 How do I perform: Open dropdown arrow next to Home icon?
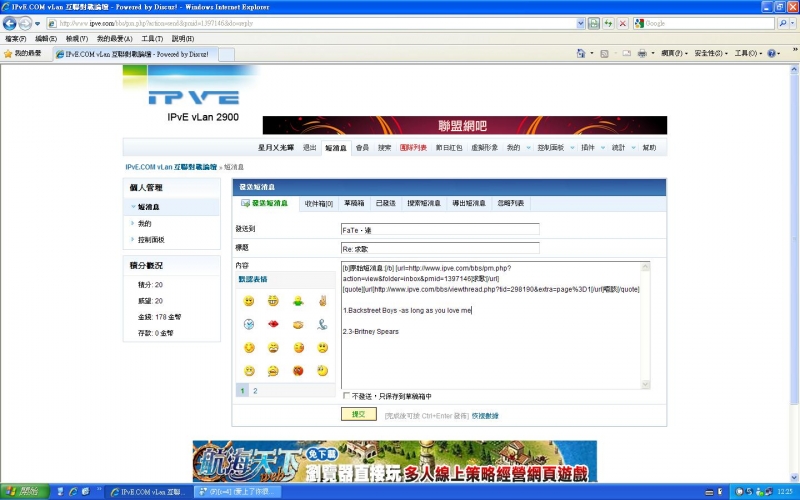click(x=592, y=53)
